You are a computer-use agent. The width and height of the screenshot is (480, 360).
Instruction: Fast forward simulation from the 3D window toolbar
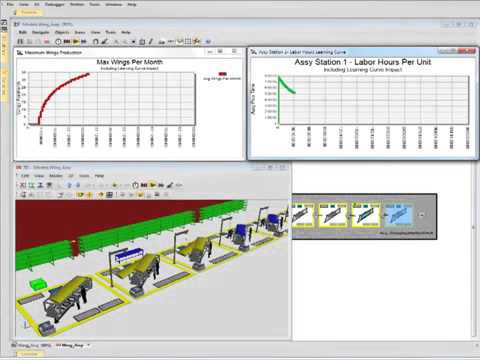161,185
